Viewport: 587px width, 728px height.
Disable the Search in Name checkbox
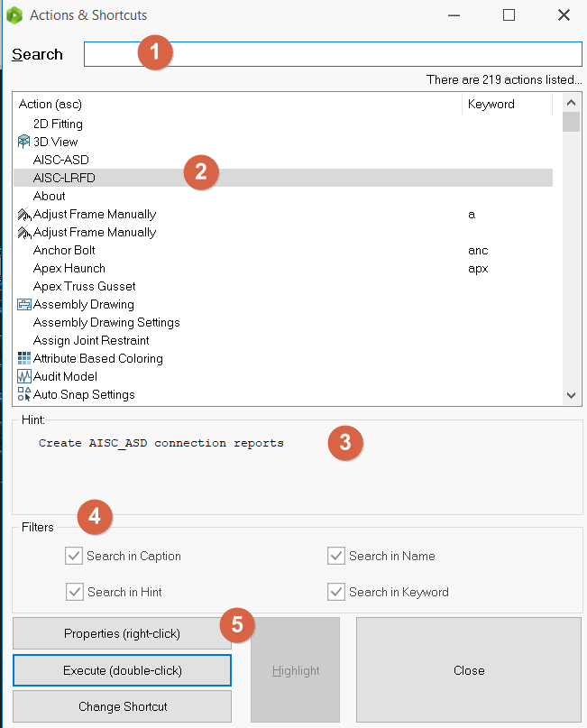336,556
